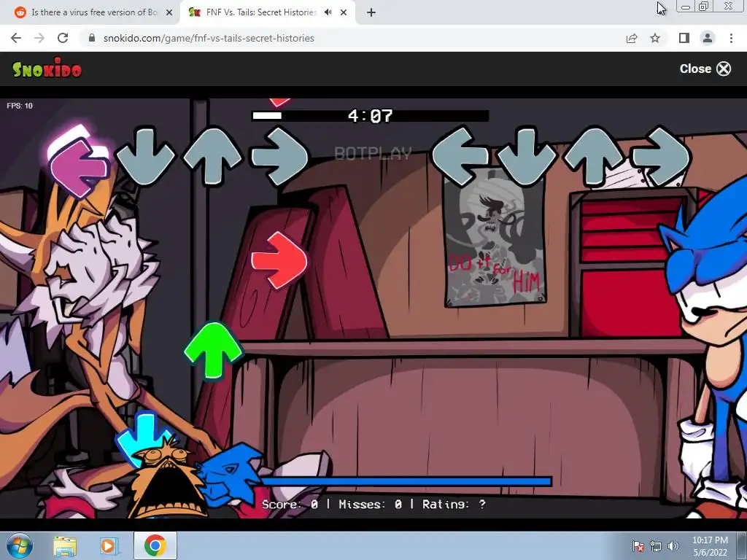Open the Windows Start menu
The height and width of the screenshot is (560, 747).
[19, 545]
